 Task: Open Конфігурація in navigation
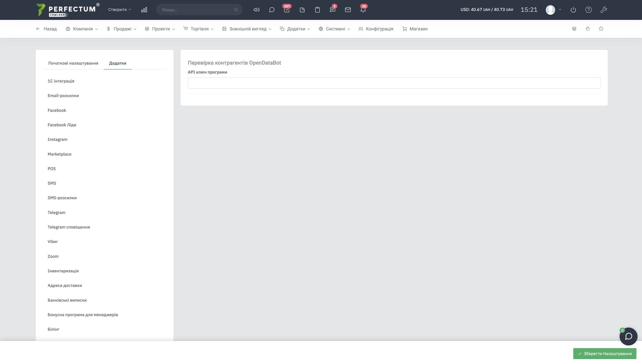[376, 29]
